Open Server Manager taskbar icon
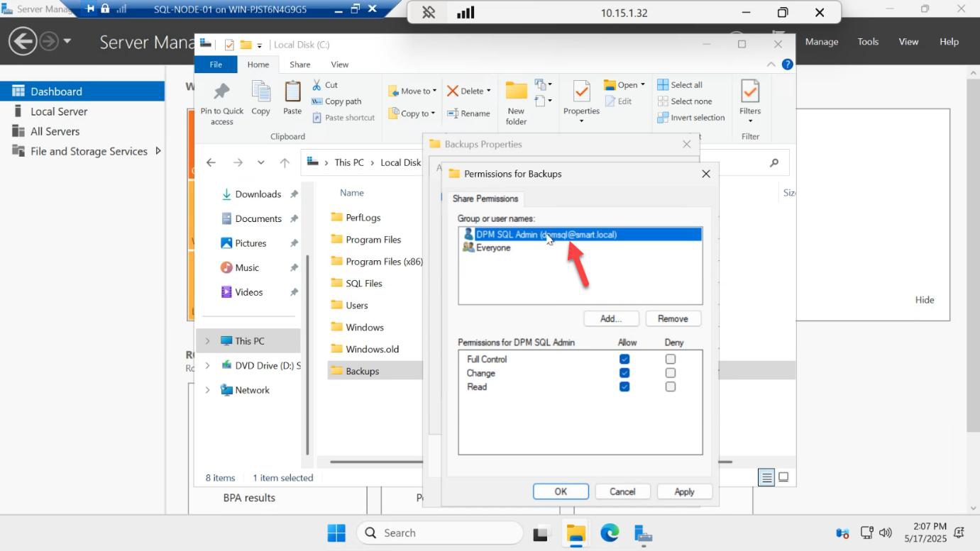980x551 pixels. click(644, 533)
